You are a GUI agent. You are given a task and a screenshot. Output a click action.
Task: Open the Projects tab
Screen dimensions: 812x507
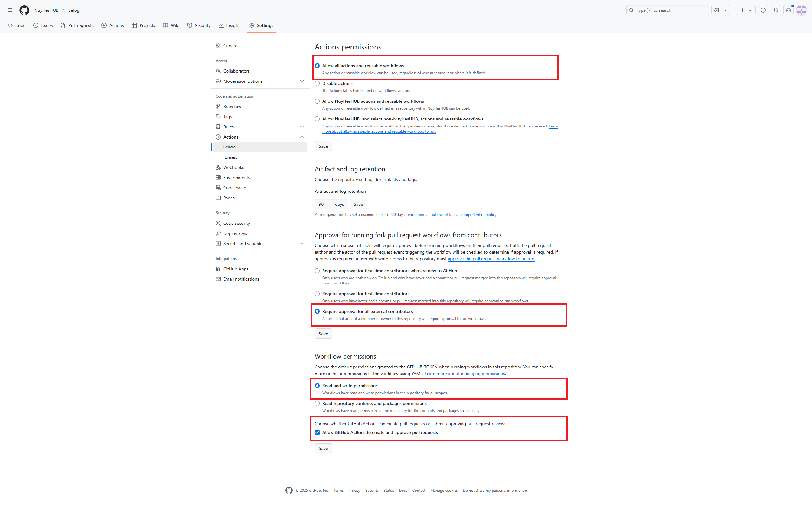click(143, 25)
